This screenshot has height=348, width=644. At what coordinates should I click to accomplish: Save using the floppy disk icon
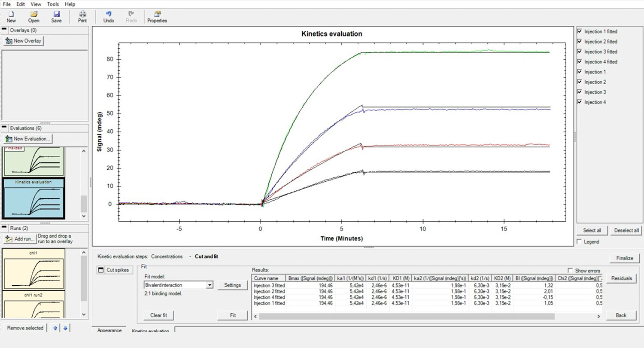[x=56, y=14]
